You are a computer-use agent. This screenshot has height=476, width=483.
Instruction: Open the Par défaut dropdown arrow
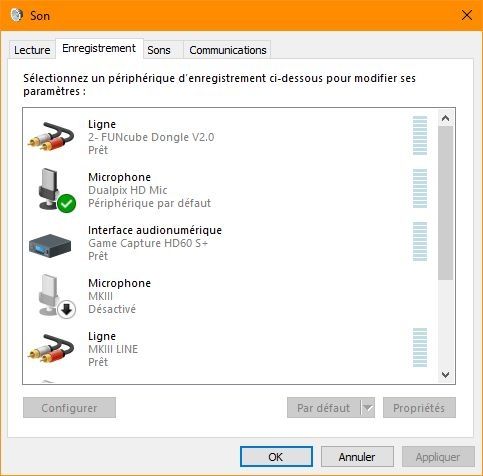coord(368,407)
